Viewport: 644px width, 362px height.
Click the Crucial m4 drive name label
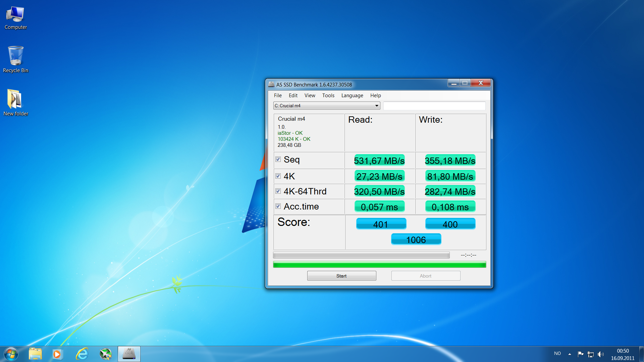(x=291, y=119)
